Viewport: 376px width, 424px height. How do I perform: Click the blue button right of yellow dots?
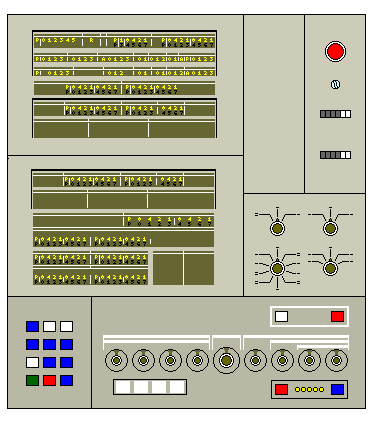click(x=337, y=389)
